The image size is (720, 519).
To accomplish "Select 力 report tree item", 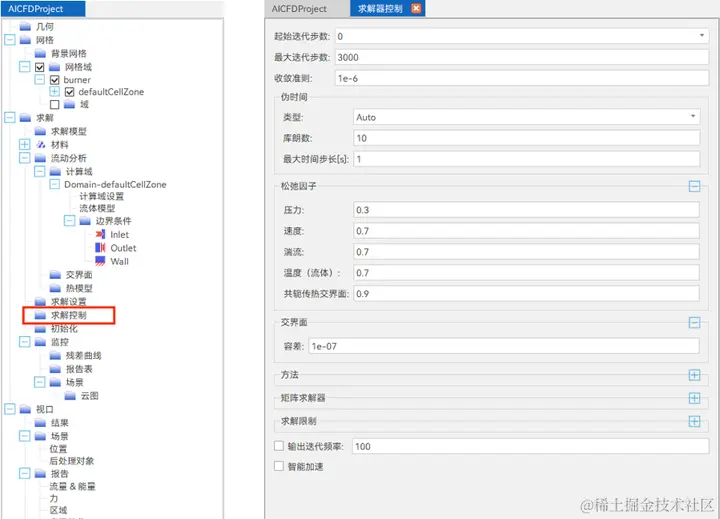I will 54,498.
